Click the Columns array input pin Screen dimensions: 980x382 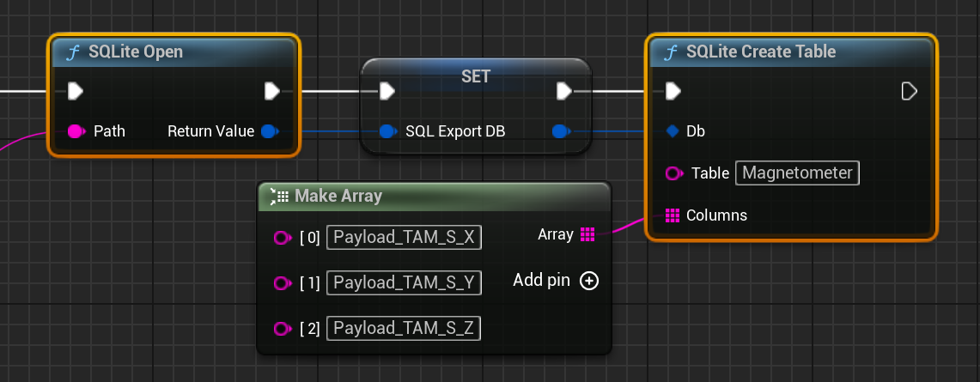click(x=673, y=215)
